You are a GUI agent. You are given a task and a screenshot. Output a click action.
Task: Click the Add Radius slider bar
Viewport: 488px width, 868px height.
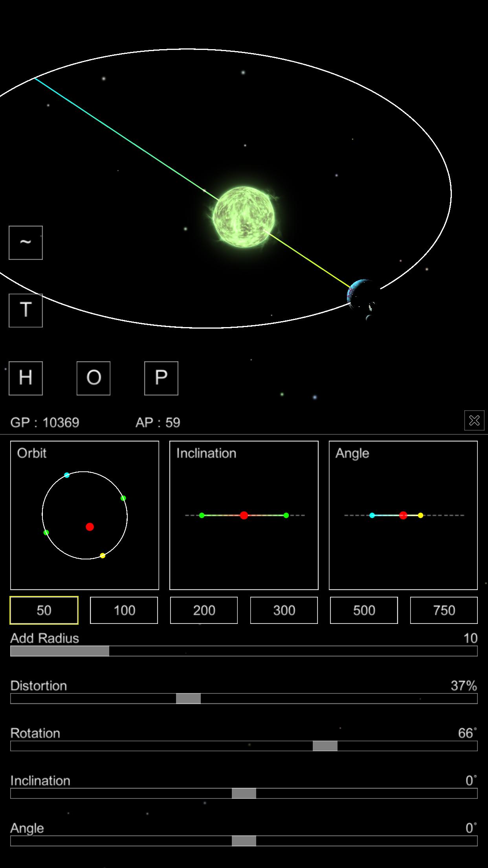click(244, 651)
